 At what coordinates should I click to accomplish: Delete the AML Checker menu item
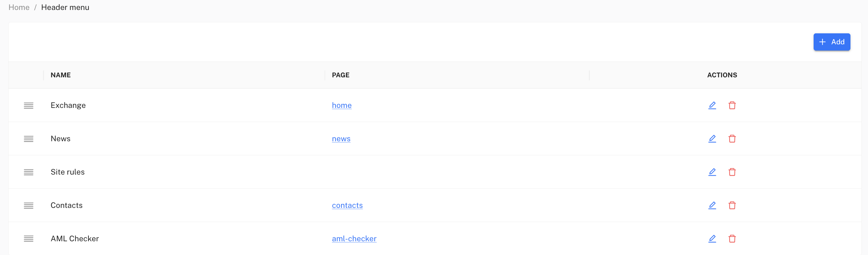pyautogui.click(x=732, y=239)
